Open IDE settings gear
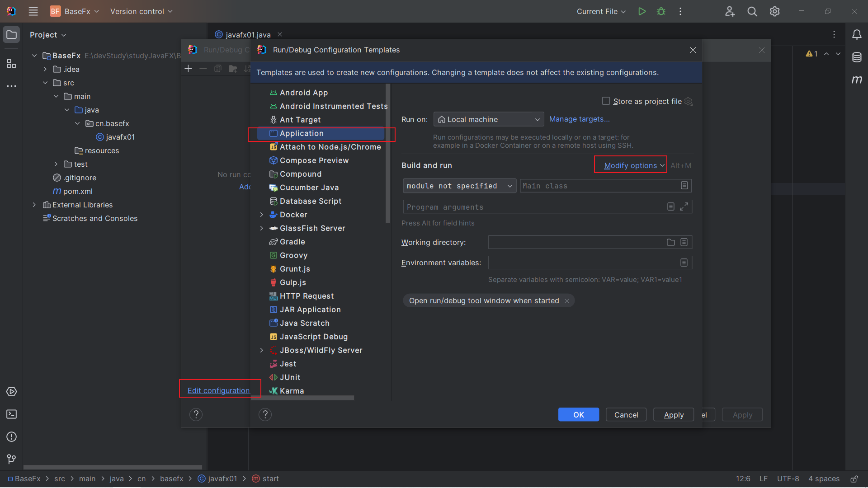The image size is (868, 488). [774, 11]
